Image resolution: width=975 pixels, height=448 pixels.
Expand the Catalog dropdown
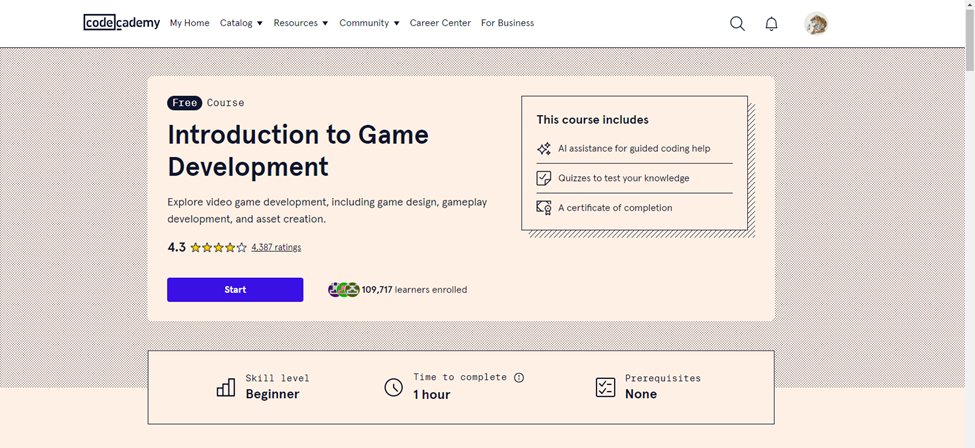tap(241, 23)
